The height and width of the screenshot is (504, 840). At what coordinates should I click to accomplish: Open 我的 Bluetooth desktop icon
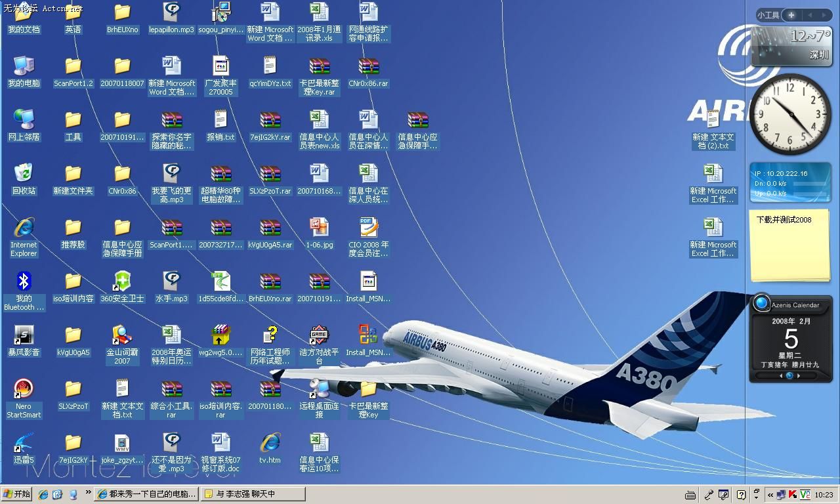pyautogui.click(x=24, y=291)
